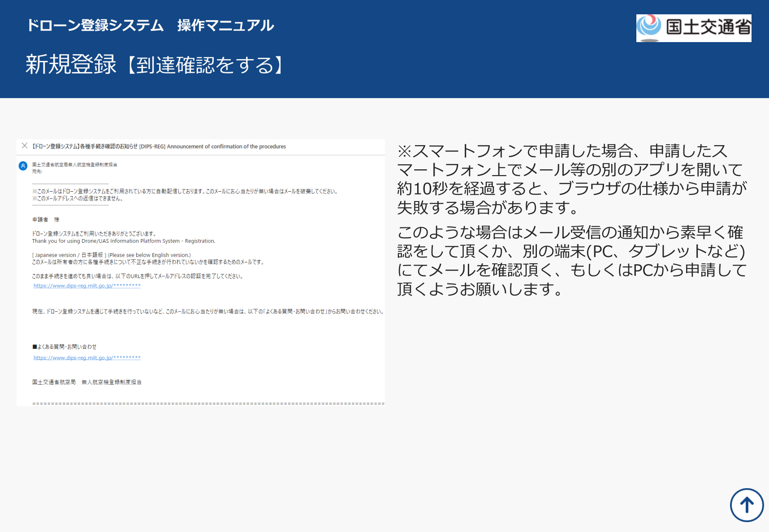Click the ※スマートフォンで申請した場合 note paragraph

pyautogui.click(x=572, y=179)
